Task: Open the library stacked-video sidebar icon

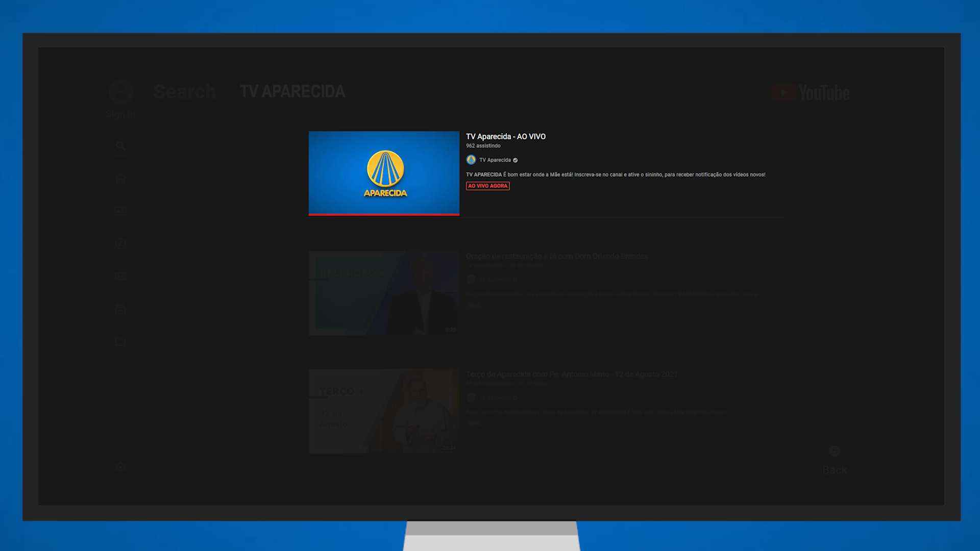Action: 120,309
